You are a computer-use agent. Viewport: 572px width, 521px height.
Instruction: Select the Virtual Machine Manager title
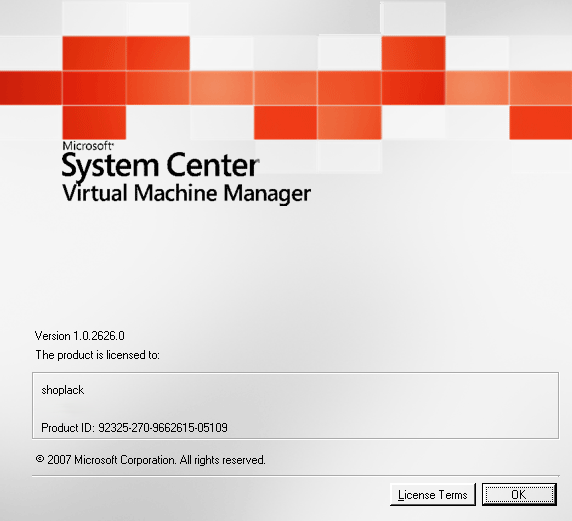(186, 193)
